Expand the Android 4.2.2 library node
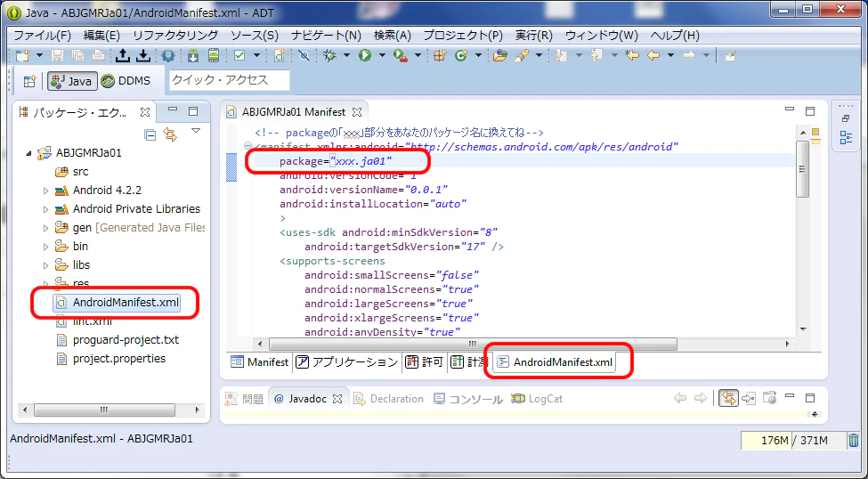The width and height of the screenshot is (868, 479). (x=46, y=191)
